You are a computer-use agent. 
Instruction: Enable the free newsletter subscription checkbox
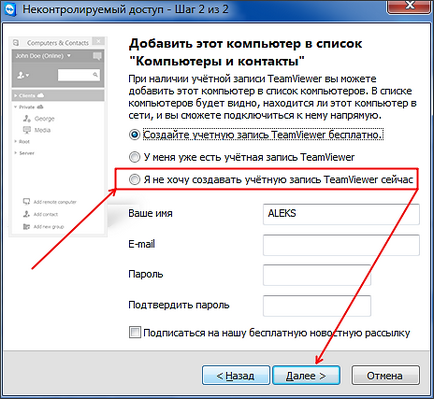pos(135,332)
